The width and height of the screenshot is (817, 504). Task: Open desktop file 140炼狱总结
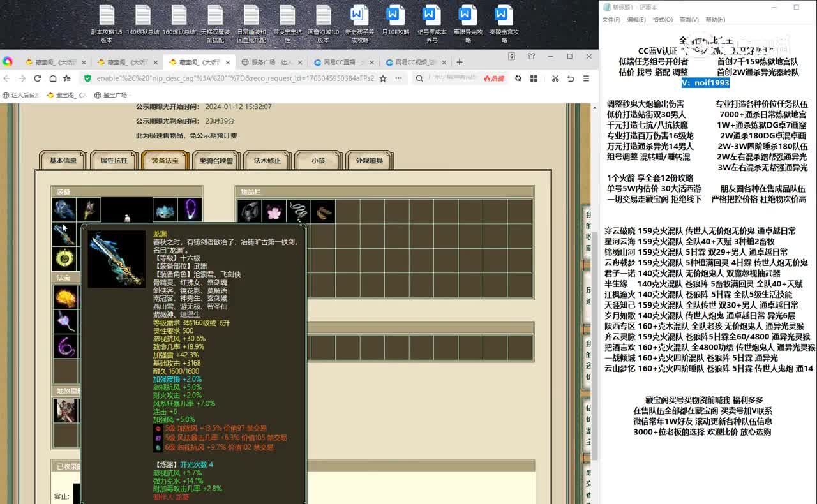coord(143,20)
